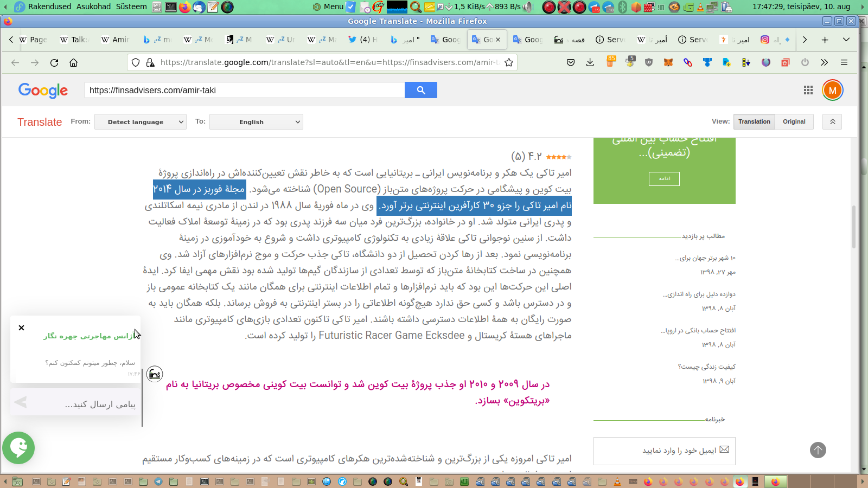868x488 pixels.
Task: Click the Translate heading link
Action: pyautogui.click(x=40, y=122)
